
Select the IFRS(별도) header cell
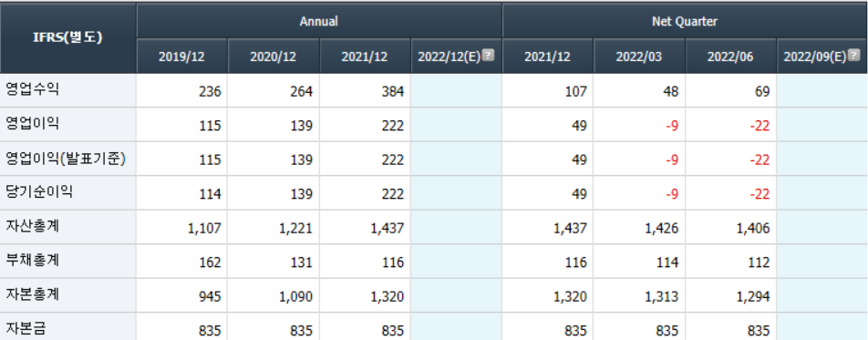pyautogui.click(x=68, y=38)
